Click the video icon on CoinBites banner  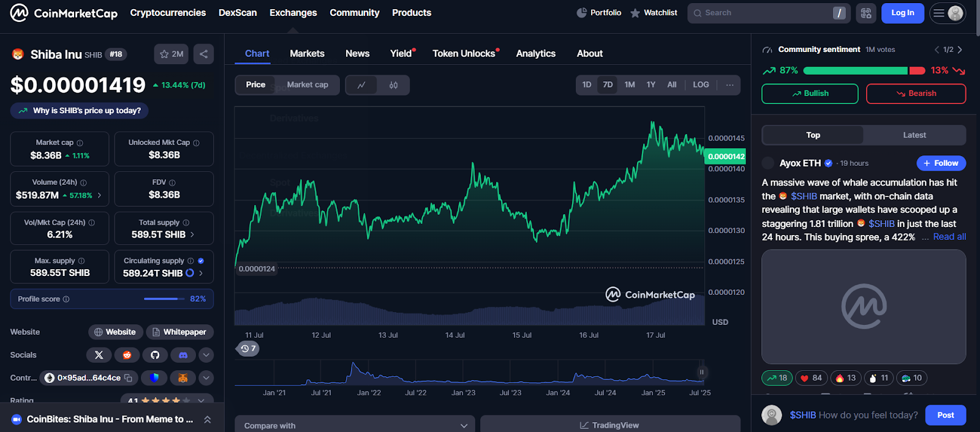(x=17, y=419)
